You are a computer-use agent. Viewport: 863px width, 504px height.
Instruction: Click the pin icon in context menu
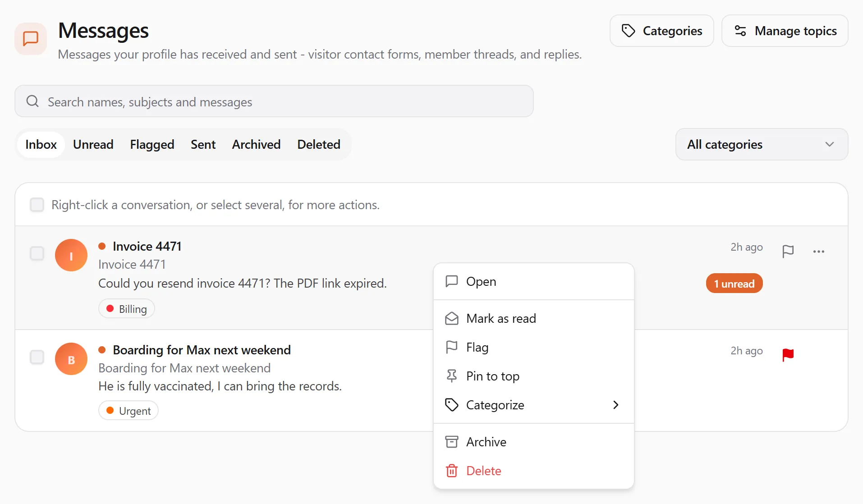pos(451,376)
